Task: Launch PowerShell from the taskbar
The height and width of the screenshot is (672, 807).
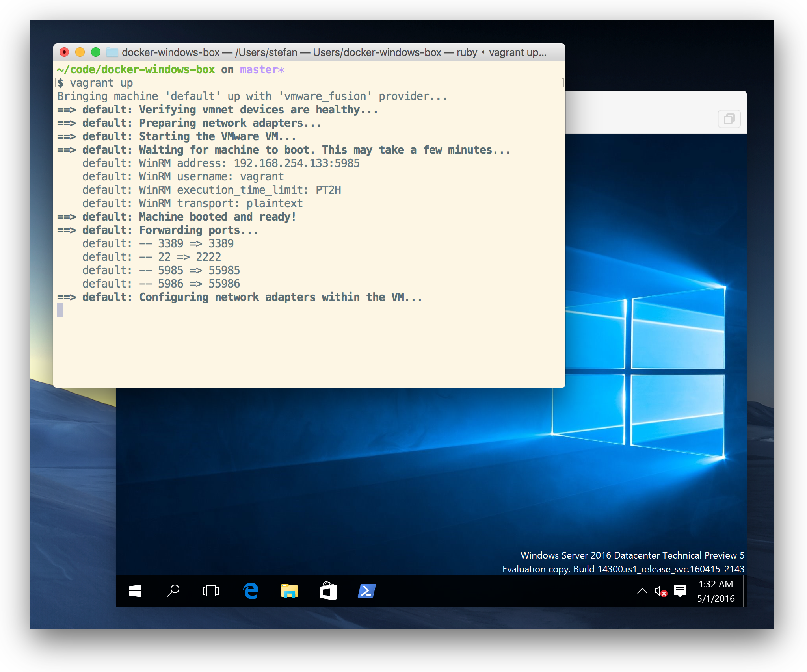Action: pyautogui.click(x=366, y=591)
